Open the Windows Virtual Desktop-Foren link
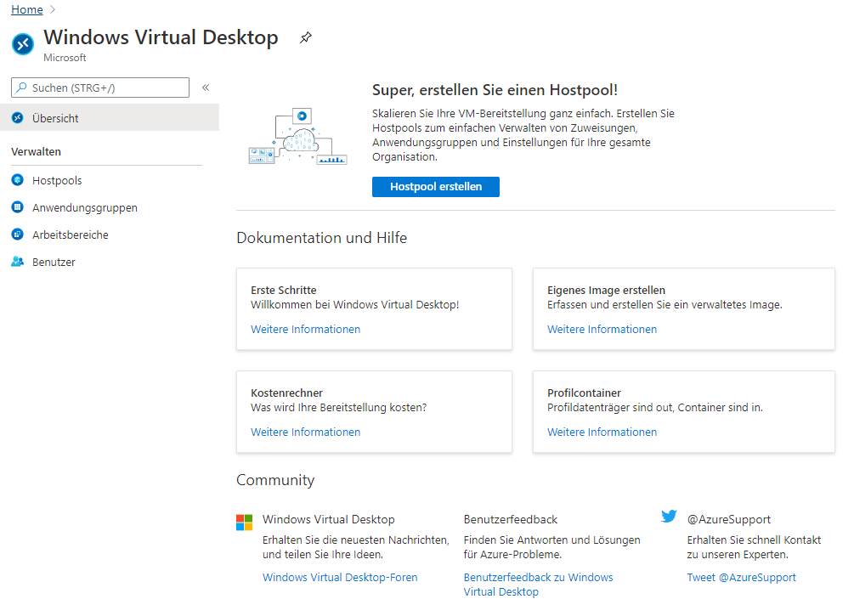The height and width of the screenshot is (616, 854). 340,577
